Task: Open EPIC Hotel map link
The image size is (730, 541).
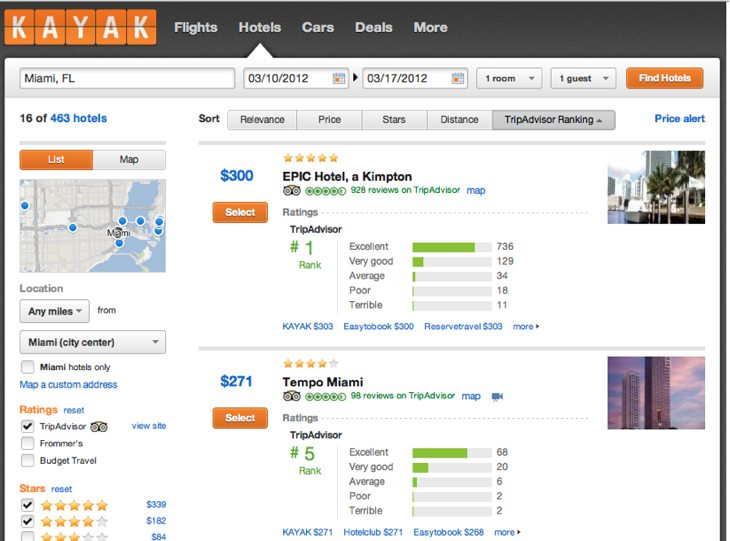Action: tap(476, 190)
